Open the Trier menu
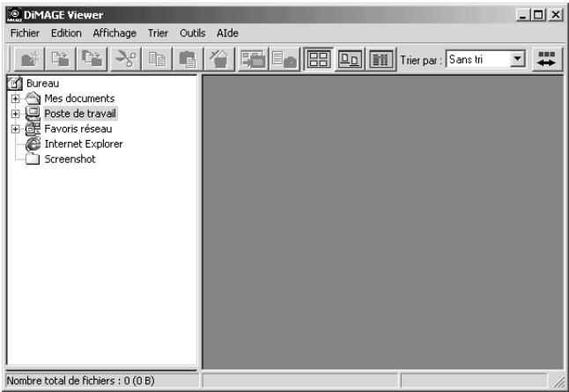The height and width of the screenshot is (392, 569). point(158,33)
